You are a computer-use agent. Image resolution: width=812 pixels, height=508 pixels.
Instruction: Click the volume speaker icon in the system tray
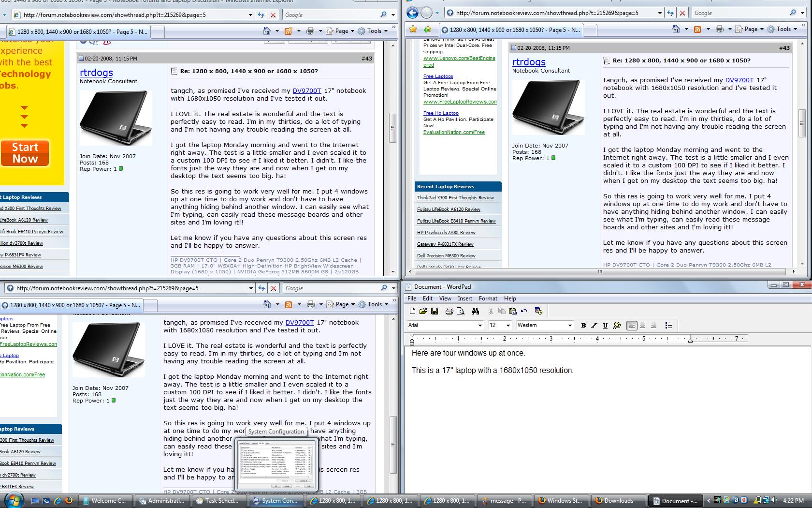click(x=774, y=501)
